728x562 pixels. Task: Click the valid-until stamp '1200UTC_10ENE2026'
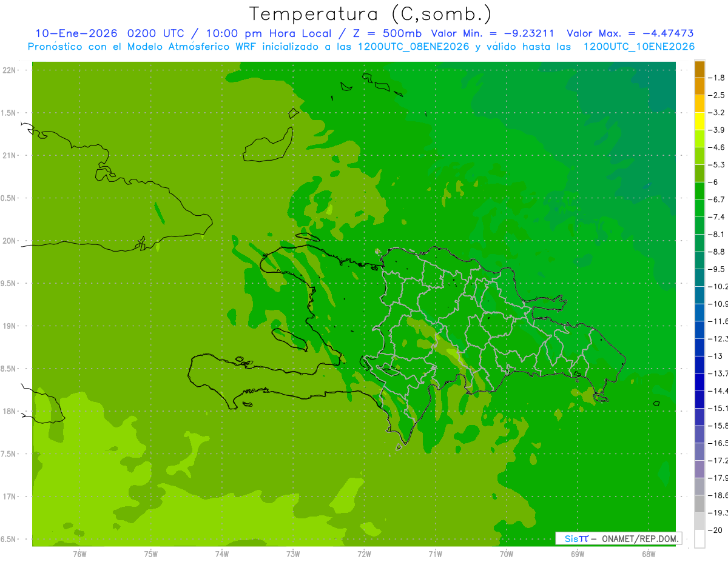pyautogui.click(x=639, y=47)
